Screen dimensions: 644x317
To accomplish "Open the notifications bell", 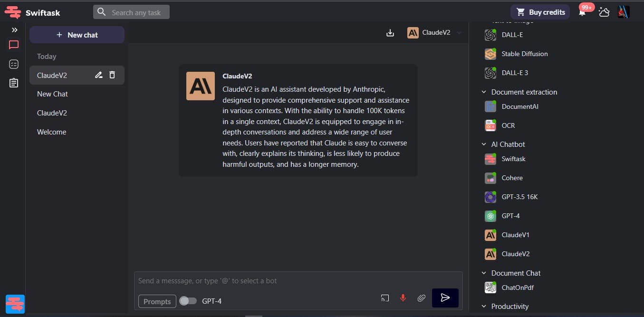I will click(582, 12).
